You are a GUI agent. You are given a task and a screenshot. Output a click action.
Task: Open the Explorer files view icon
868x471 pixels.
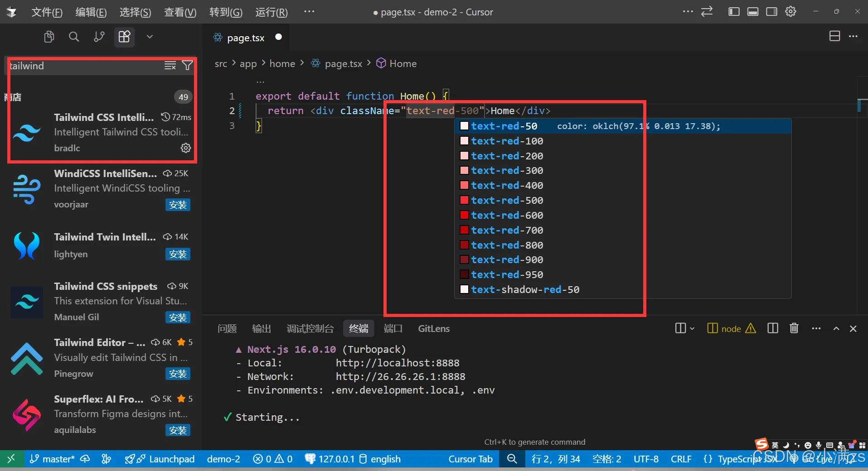[49, 37]
